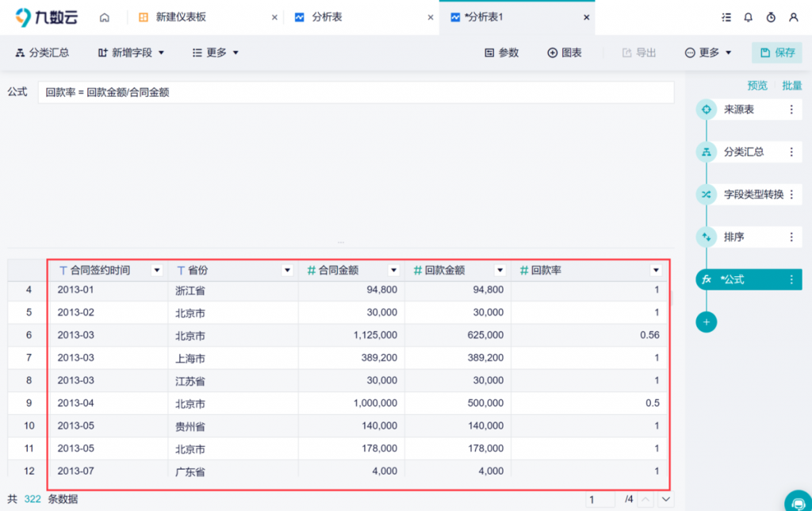Open the 省份 column filter dropdown
The width and height of the screenshot is (812, 511).
pos(287,271)
